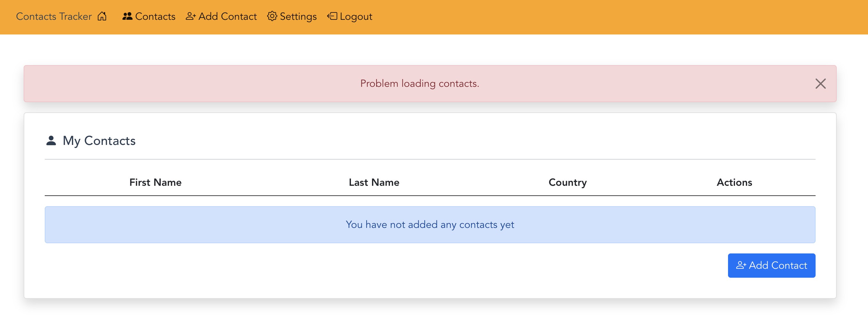Click the people icon next to Contacts

pos(127,16)
